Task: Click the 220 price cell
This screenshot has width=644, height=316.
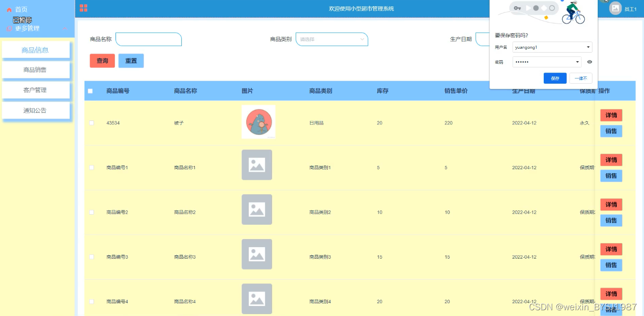Action: click(x=448, y=123)
